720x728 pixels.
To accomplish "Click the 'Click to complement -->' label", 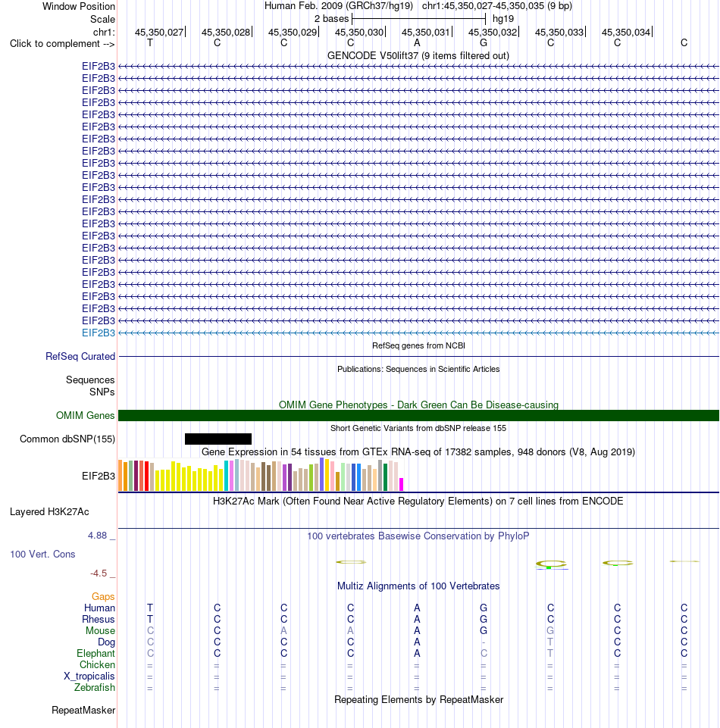I will click(x=62, y=44).
